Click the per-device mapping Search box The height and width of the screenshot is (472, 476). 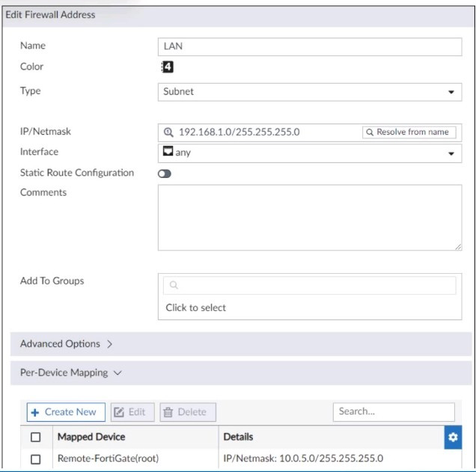(x=394, y=412)
